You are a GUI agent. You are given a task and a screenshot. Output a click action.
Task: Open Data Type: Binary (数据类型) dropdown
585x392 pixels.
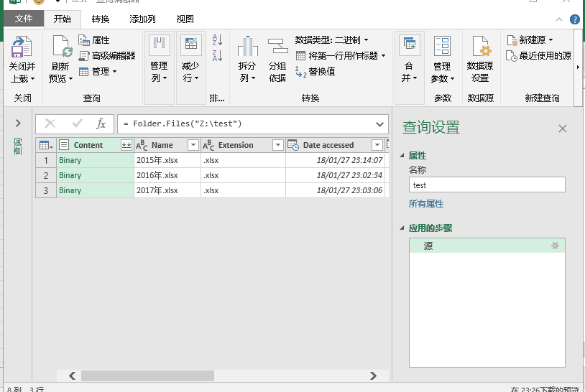pos(332,40)
